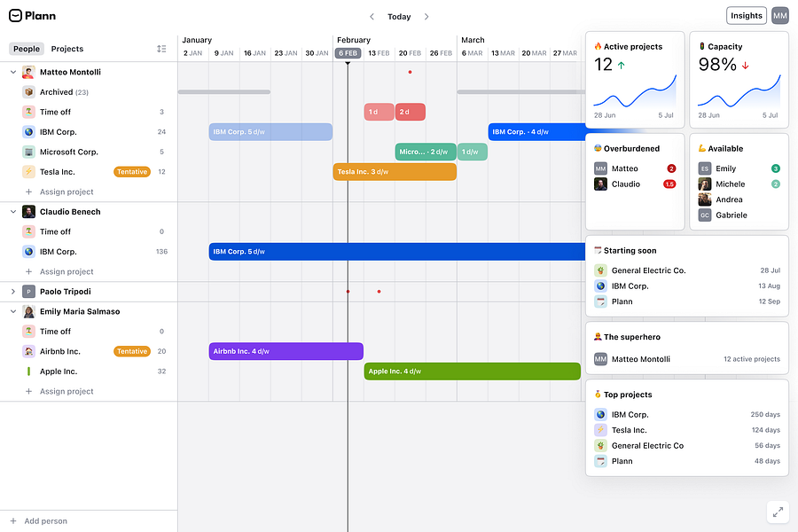Click the Archived box icon
This screenshot has width=798, height=532.
click(28, 92)
